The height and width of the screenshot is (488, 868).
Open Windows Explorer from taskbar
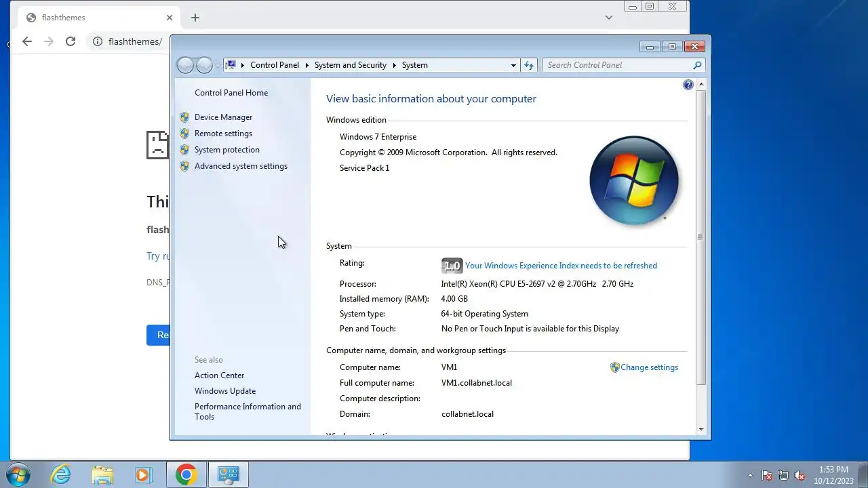click(x=102, y=474)
